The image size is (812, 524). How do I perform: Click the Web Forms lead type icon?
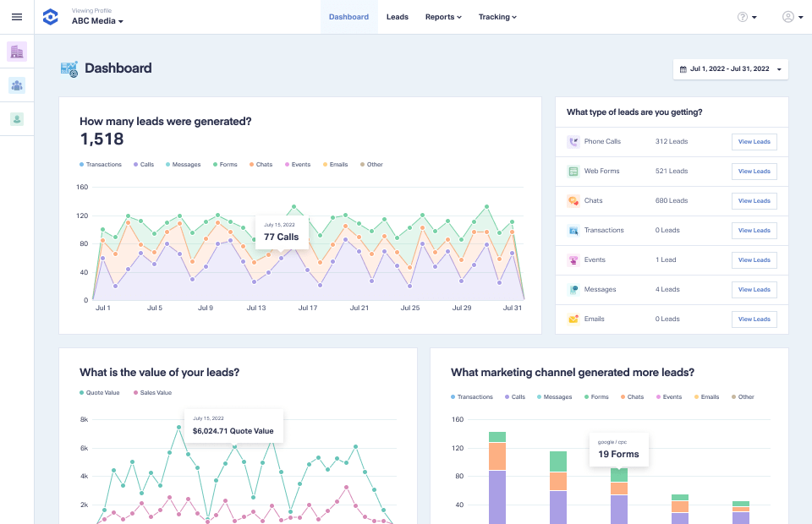tap(573, 172)
